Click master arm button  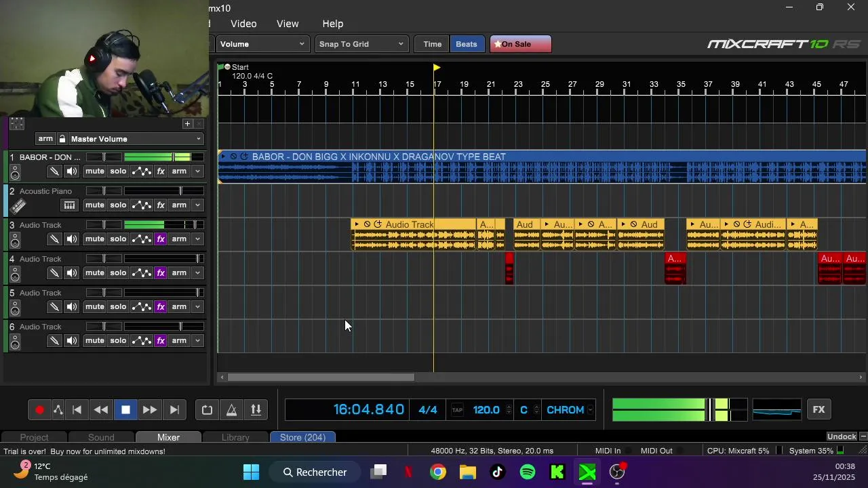45,139
